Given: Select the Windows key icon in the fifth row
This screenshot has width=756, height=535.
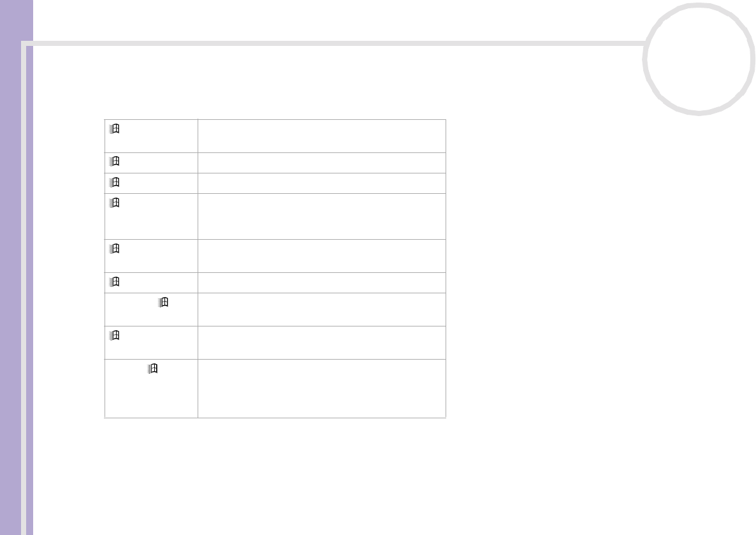Looking at the screenshot, I should (114, 249).
